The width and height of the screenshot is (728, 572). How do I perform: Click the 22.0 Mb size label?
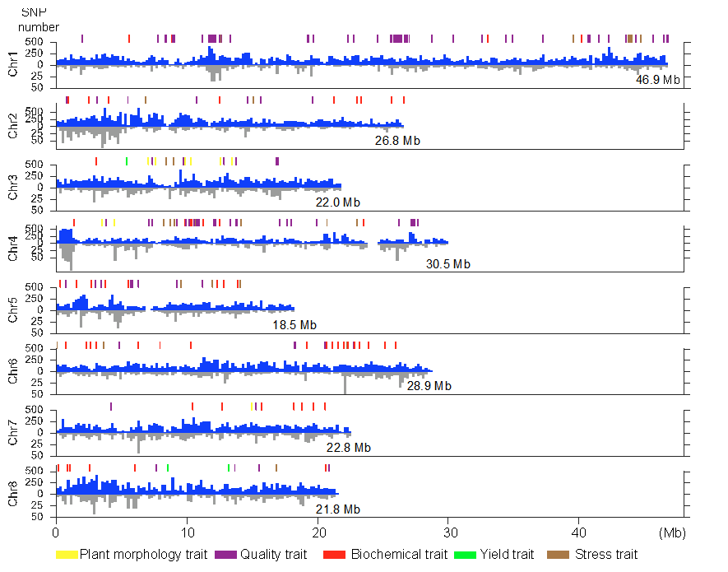pos(337,202)
